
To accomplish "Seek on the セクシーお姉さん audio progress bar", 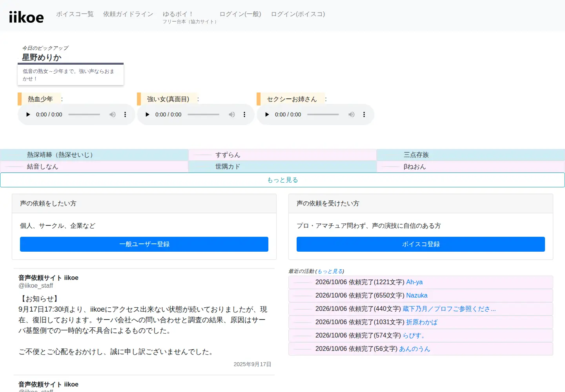I will click(323, 114).
